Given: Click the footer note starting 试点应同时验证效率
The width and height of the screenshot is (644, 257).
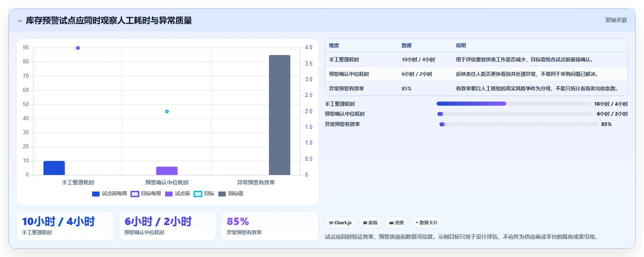Looking at the screenshot, I should pyautogui.click(x=461, y=237).
